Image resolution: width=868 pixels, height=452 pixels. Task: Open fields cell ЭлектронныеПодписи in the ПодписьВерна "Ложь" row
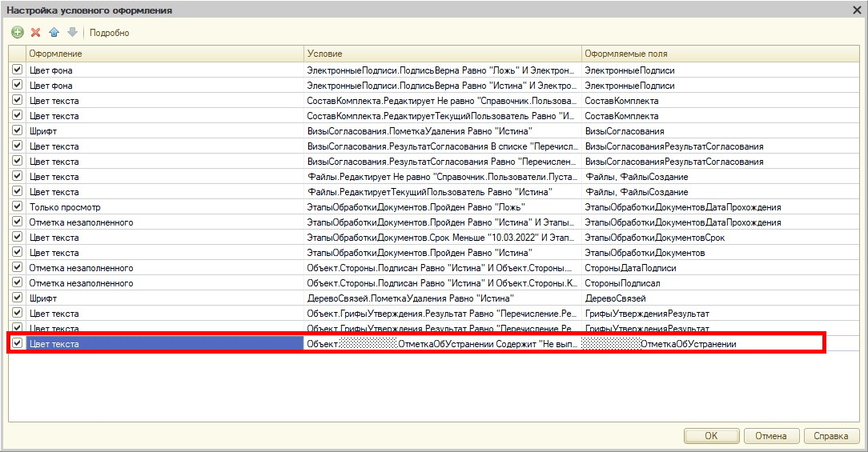(x=720, y=70)
